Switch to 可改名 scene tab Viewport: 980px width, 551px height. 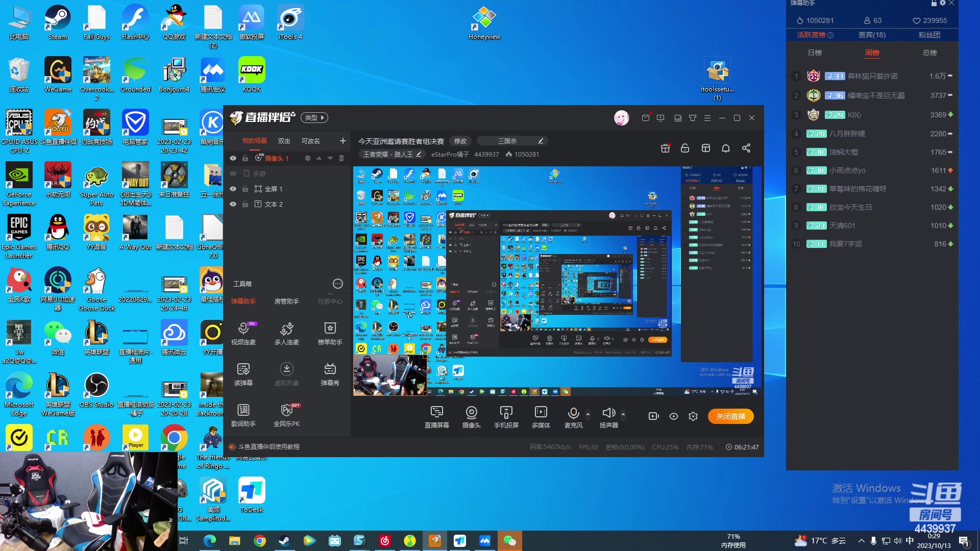coord(310,141)
